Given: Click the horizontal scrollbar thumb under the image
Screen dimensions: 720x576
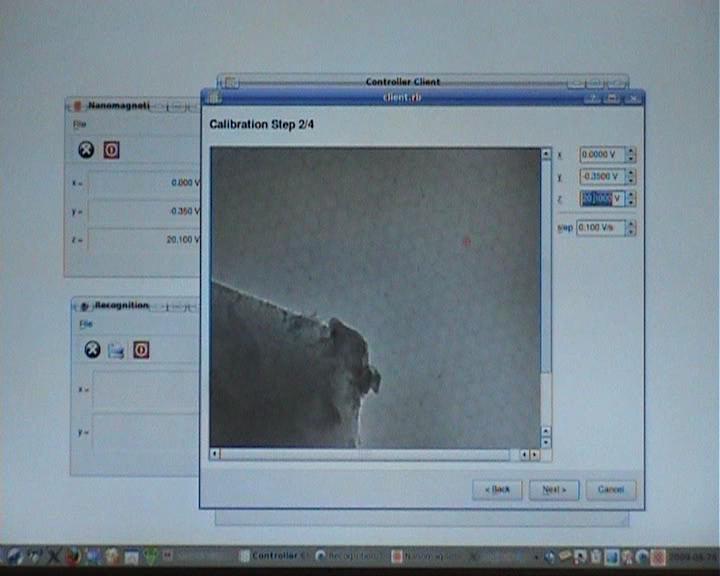Looking at the screenshot, I should pos(365,454).
